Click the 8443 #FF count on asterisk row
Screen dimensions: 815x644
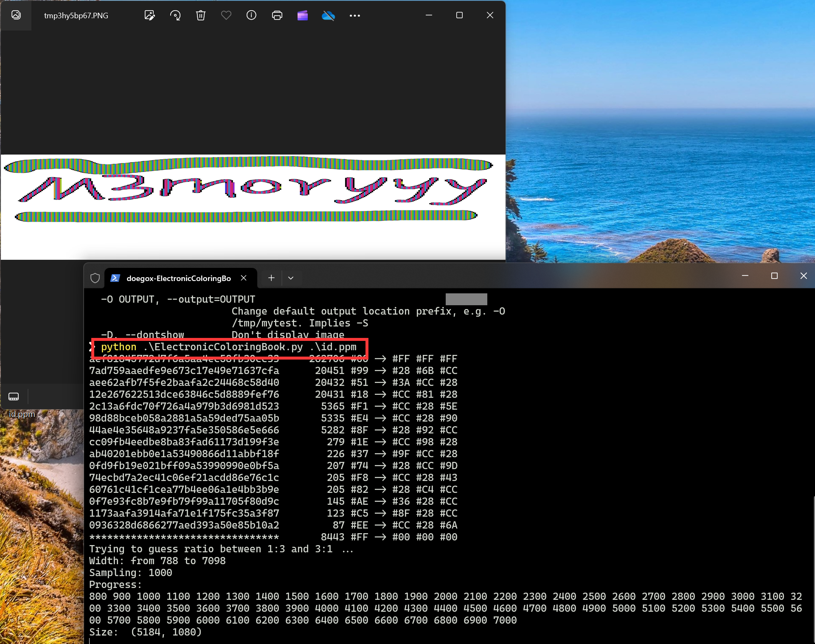point(344,537)
